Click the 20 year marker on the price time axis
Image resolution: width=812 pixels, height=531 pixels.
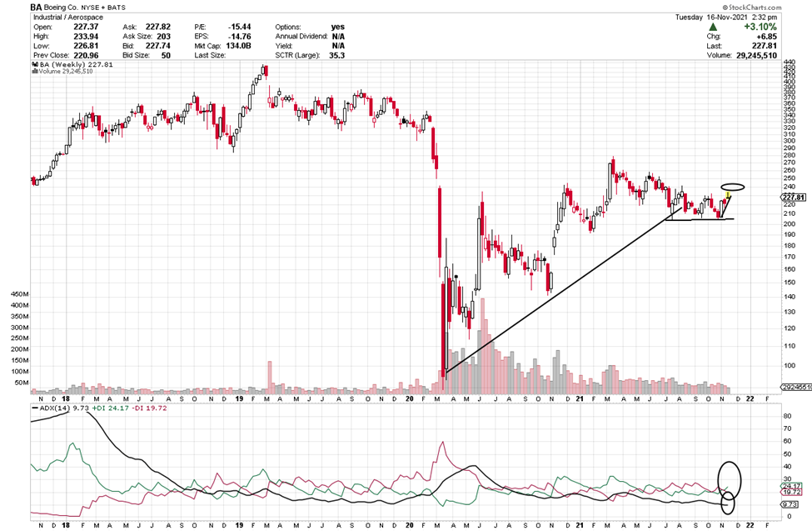click(409, 398)
